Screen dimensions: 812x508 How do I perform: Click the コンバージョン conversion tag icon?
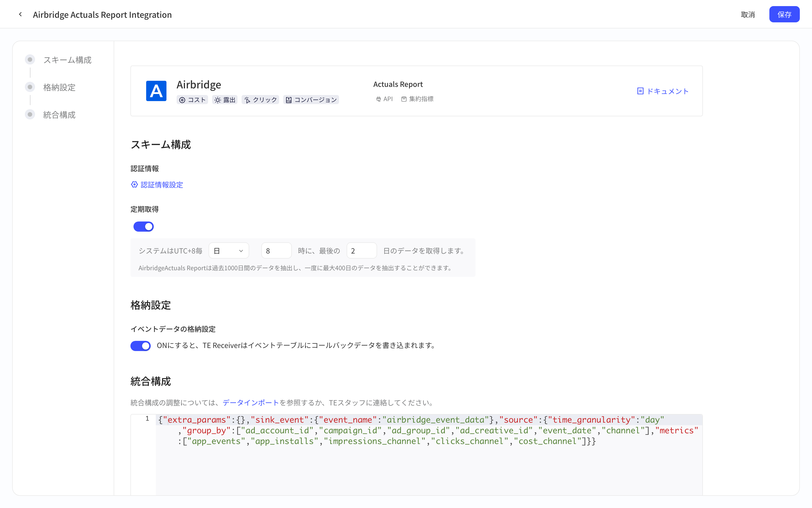[x=289, y=100]
